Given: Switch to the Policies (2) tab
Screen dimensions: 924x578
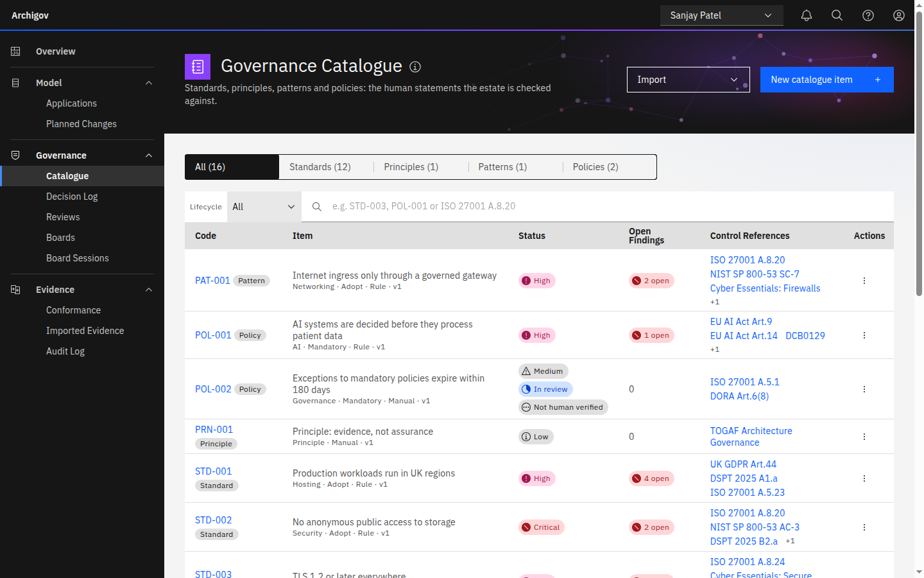Looking at the screenshot, I should (610, 167).
